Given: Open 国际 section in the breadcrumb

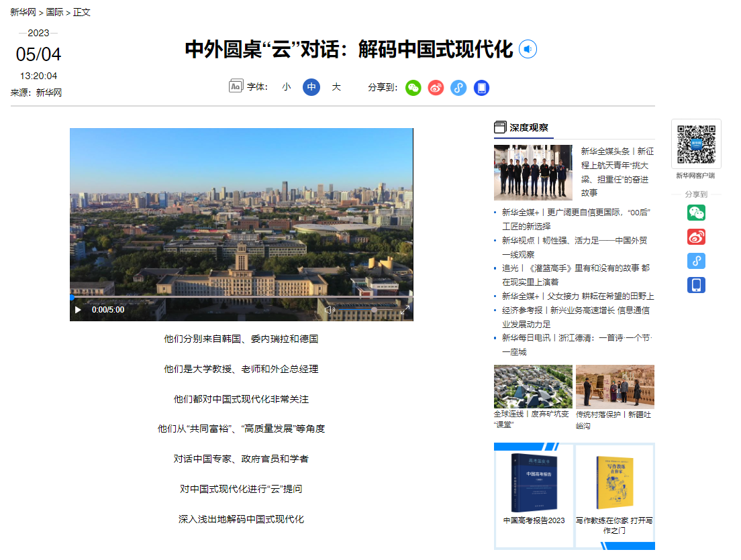Looking at the screenshot, I should click(x=55, y=12).
